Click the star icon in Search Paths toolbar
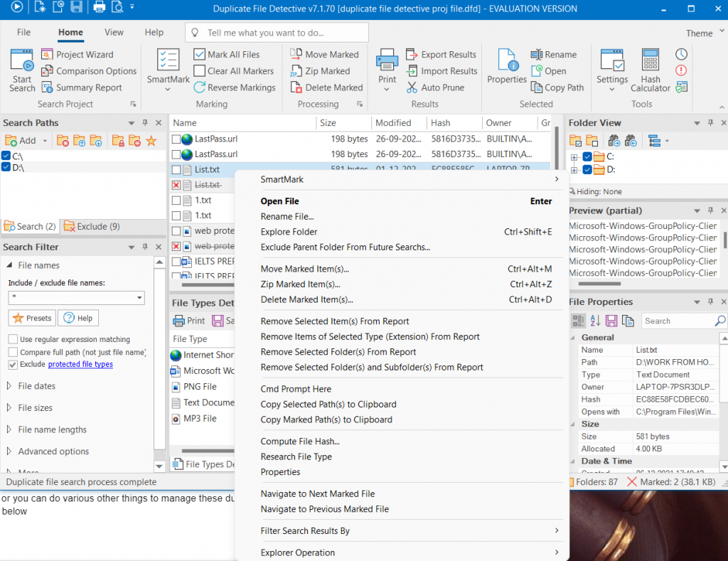The width and height of the screenshot is (728, 561). tap(151, 141)
